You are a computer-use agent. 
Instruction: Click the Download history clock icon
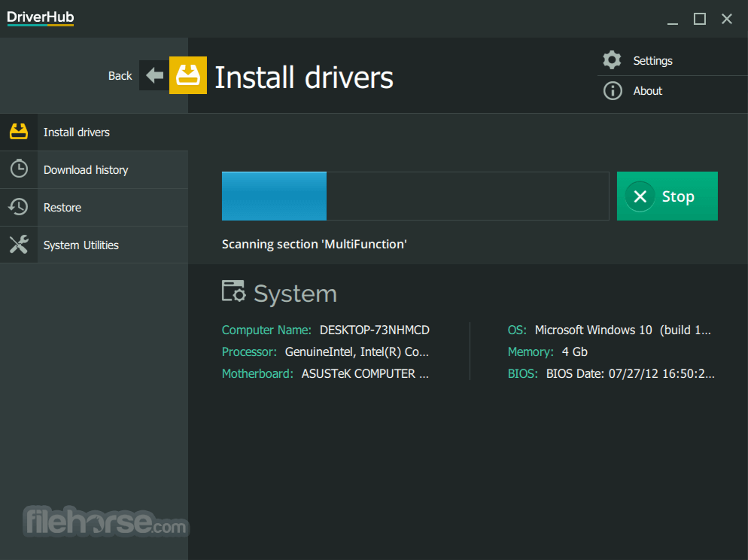pyautogui.click(x=19, y=169)
